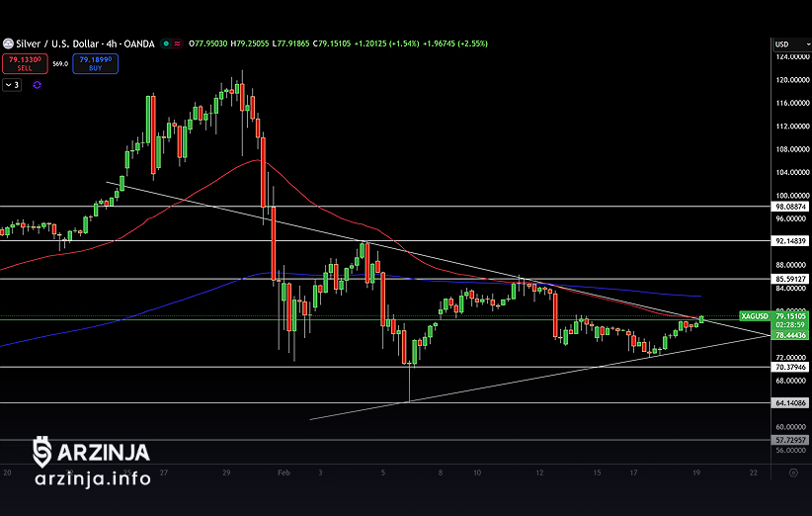The height and width of the screenshot is (516, 812).
Task: Select the 85.59127 horizontal line price label
Action: click(790, 278)
